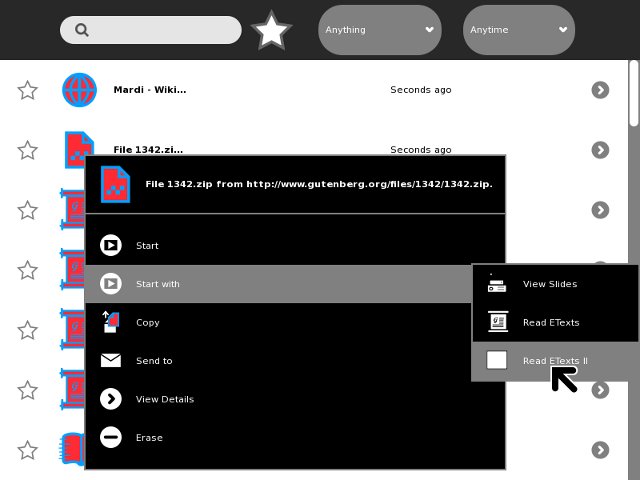
Task: Click the globe icon for Mardi Wiki entry
Action: [79, 90]
